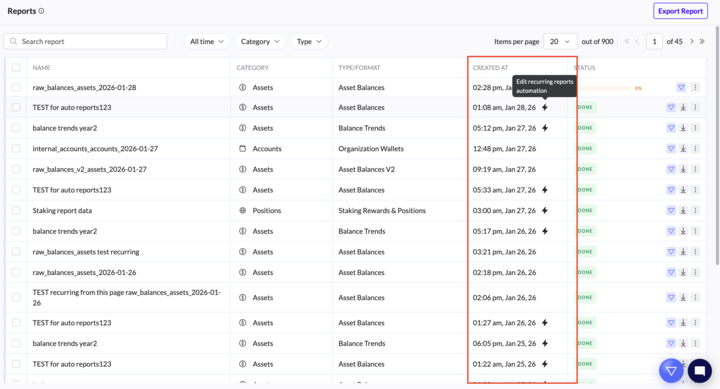Click Accounts category icon on internal_accounts row

coord(242,148)
